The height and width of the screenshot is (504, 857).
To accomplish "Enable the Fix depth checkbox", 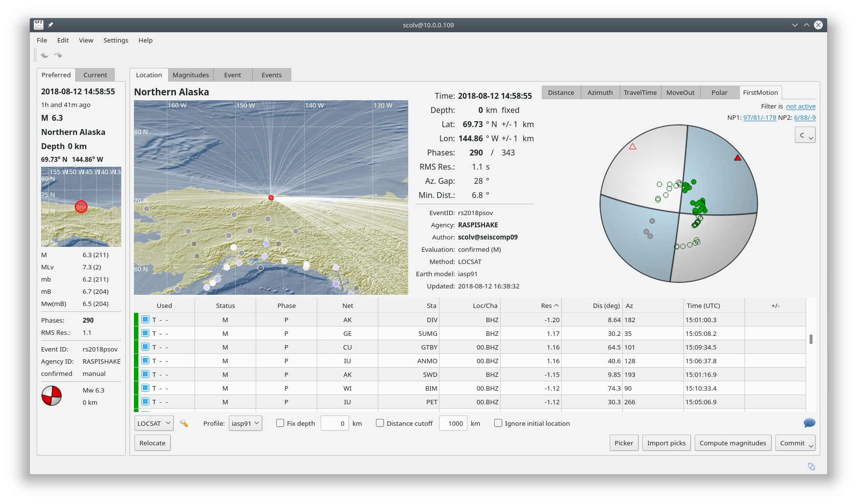I will (x=280, y=423).
